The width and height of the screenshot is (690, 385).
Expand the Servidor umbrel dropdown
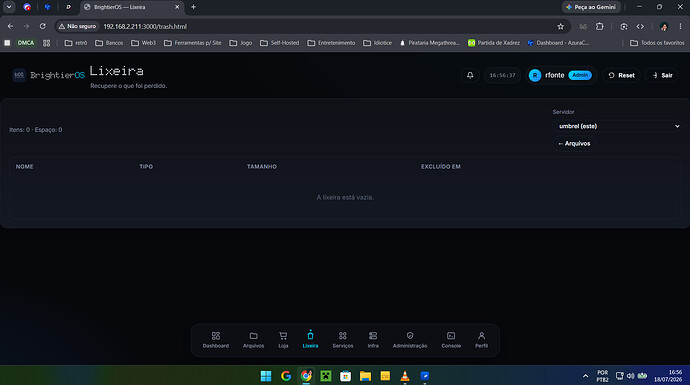[617, 126]
